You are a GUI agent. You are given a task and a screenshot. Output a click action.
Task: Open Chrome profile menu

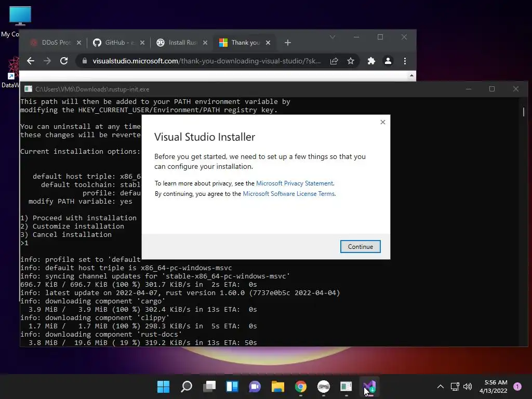point(388,61)
